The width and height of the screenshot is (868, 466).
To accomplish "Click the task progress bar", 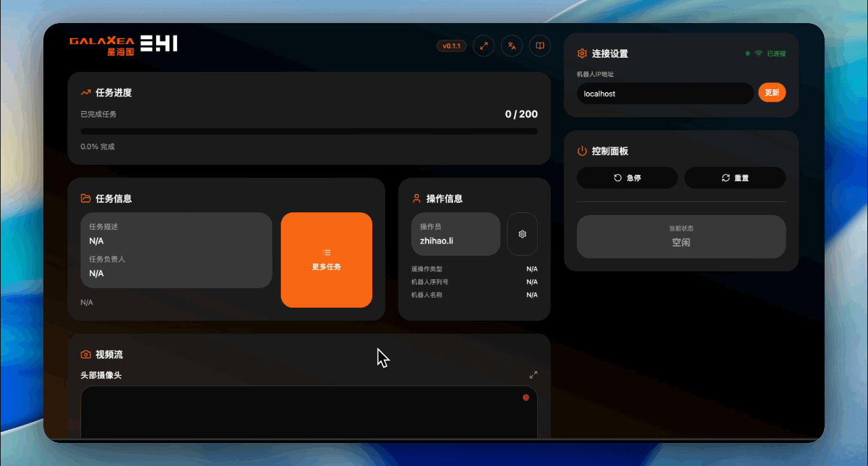I will click(309, 132).
